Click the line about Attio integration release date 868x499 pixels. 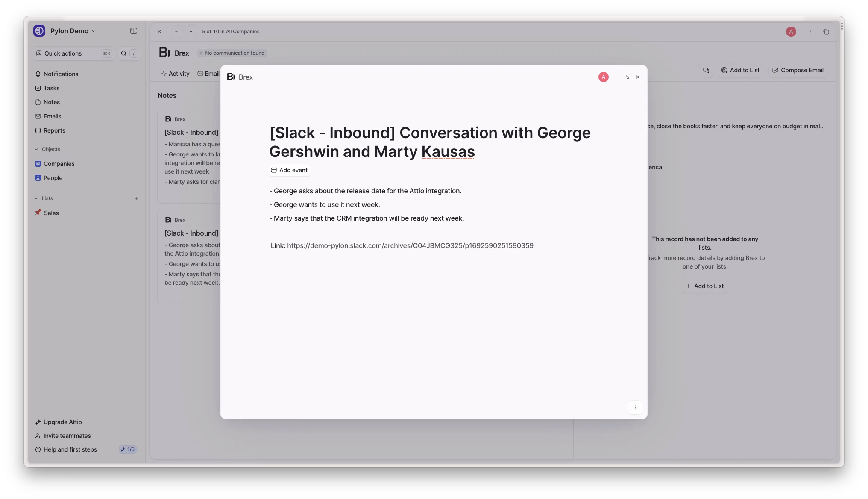click(365, 191)
